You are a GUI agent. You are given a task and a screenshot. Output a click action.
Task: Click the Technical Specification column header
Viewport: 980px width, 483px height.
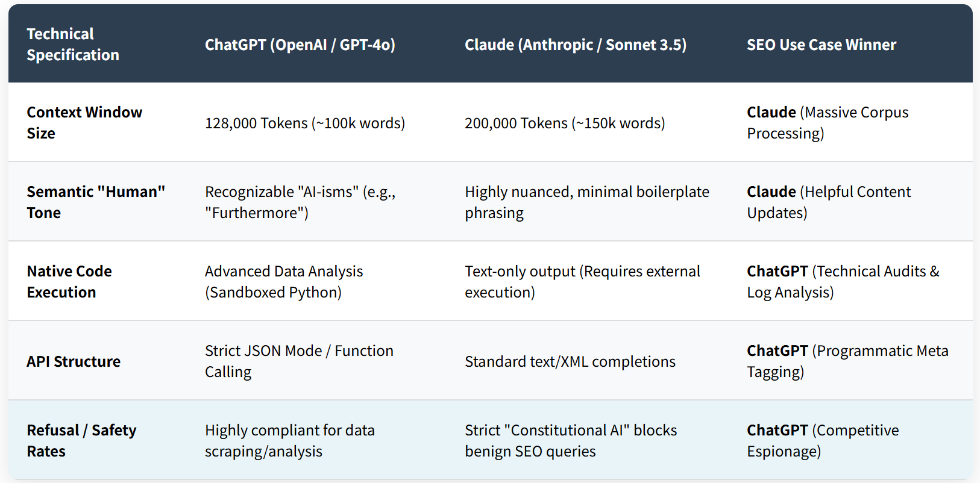(x=73, y=44)
